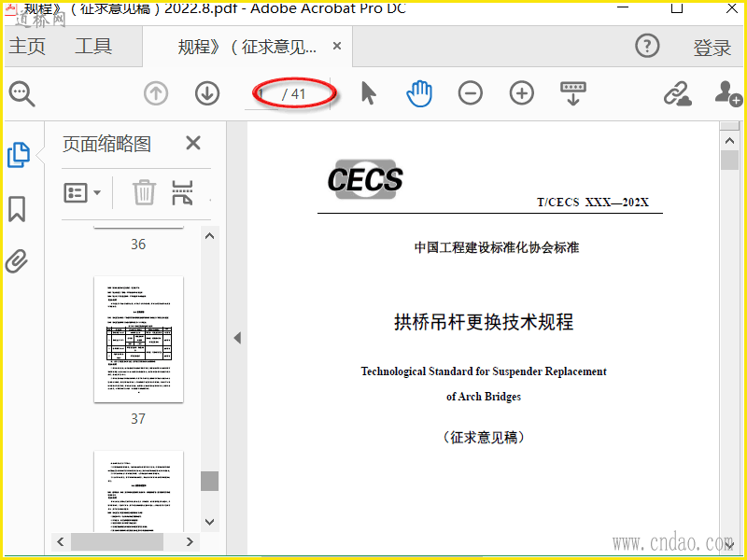747x560 pixels.
Task: Go to previous page with up arrow
Action: [x=156, y=94]
